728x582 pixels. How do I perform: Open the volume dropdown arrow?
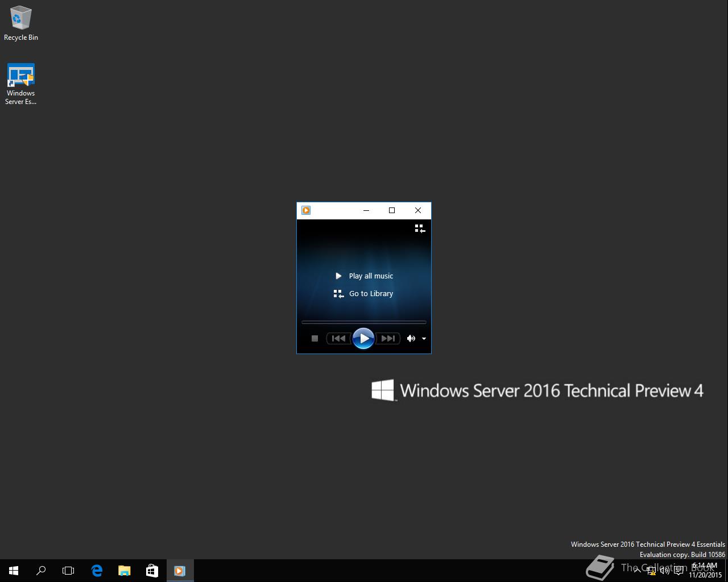(x=424, y=339)
